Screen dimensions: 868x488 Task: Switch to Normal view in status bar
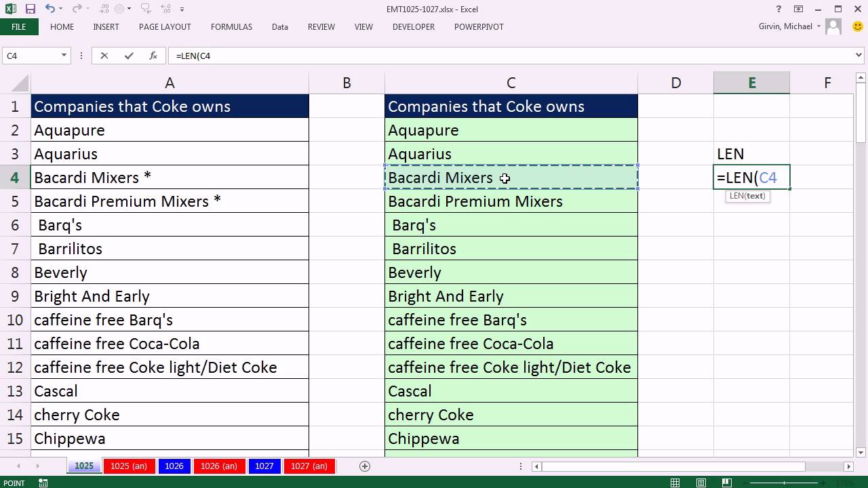[675, 483]
